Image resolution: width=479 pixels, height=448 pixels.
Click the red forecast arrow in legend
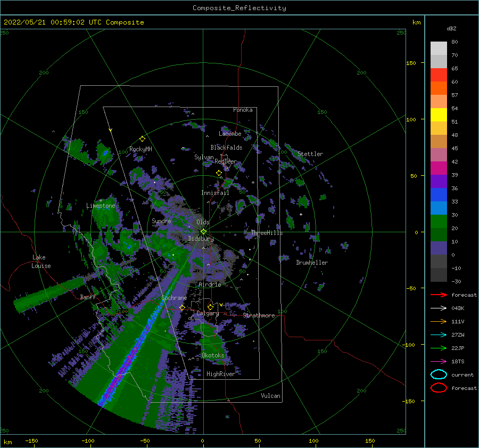click(439, 295)
